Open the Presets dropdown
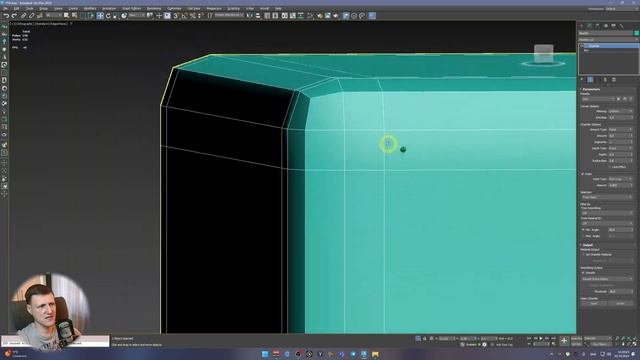Viewport: 640px width, 360px height. click(598, 99)
